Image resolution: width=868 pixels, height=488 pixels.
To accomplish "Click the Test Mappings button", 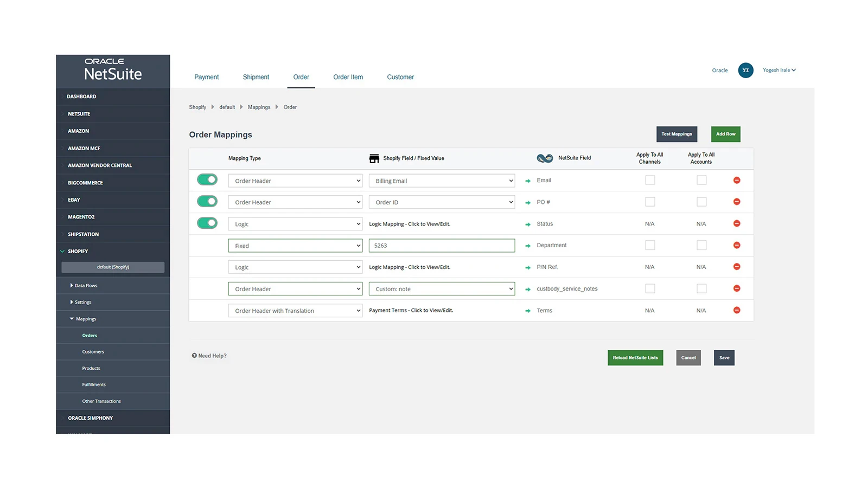I will coord(676,134).
